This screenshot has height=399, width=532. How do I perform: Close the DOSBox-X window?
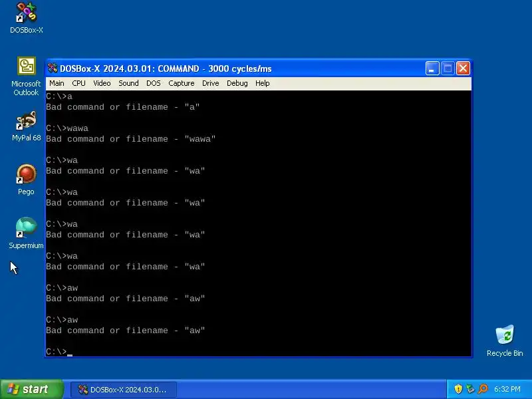463,68
